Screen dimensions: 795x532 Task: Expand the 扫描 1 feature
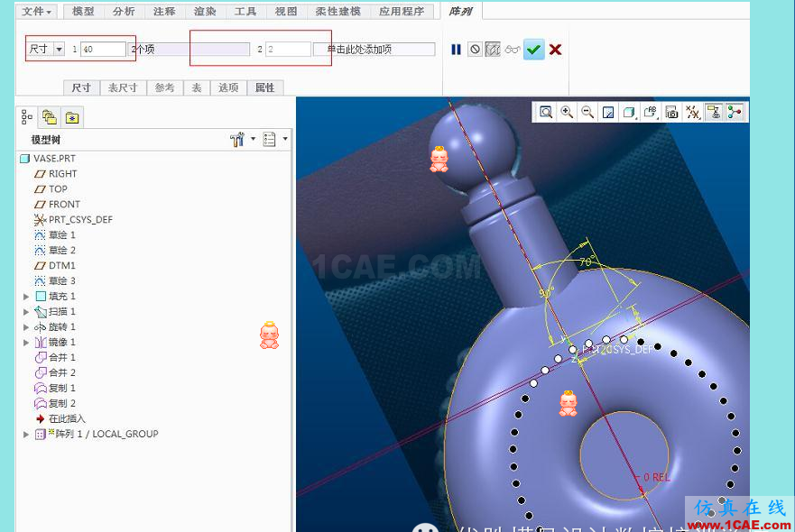(26, 312)
